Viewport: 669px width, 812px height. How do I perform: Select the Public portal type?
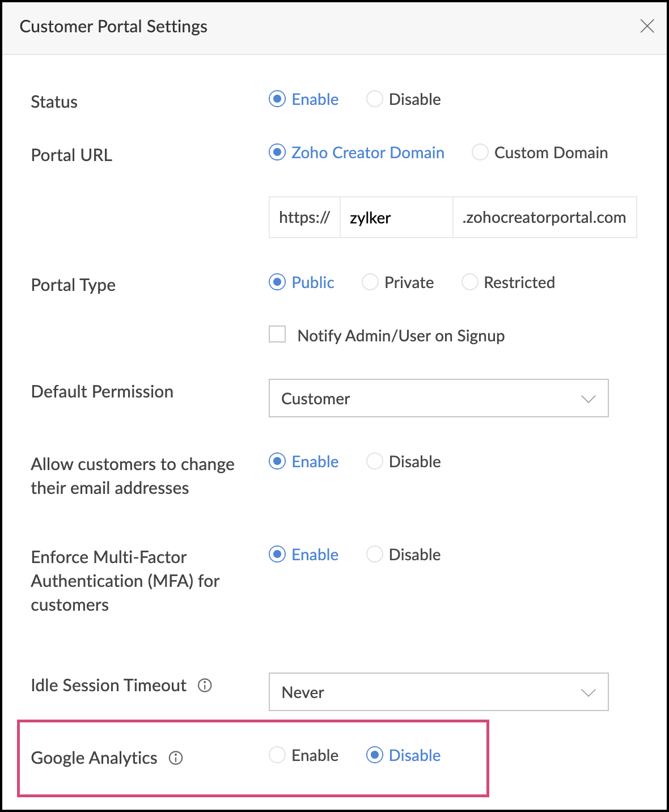277,282
